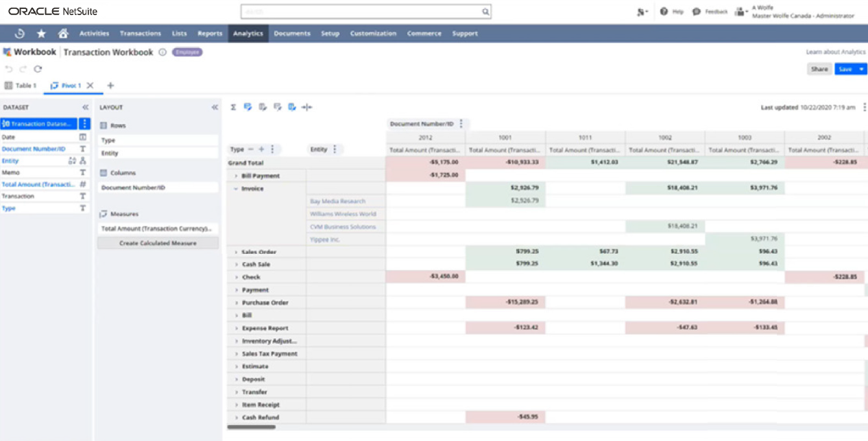Viewport: 868px width, 441px height.
Task: Click the undo arrow icon
Action: [8, 69]
